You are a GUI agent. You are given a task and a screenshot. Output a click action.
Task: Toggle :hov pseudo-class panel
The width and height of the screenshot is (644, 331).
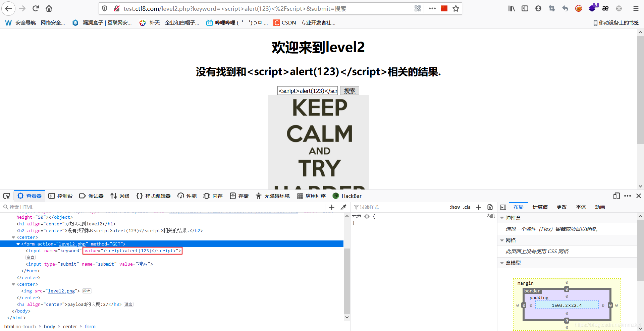click(455, 207)
